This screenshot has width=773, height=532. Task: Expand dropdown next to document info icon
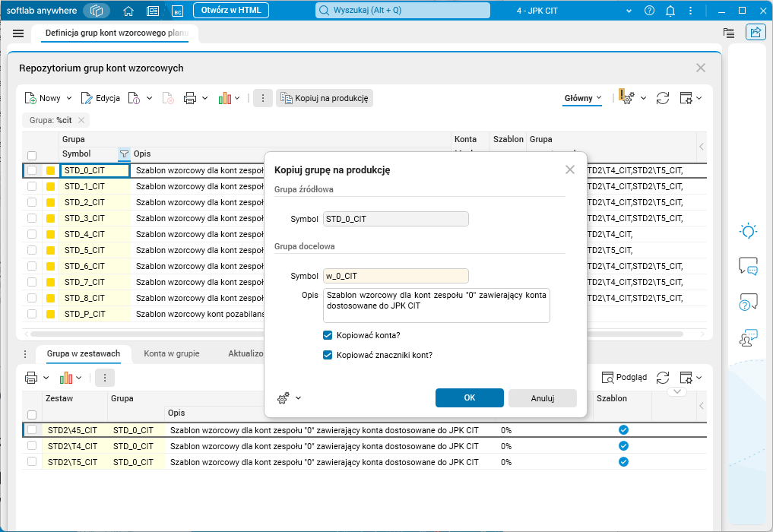point(150,98)
